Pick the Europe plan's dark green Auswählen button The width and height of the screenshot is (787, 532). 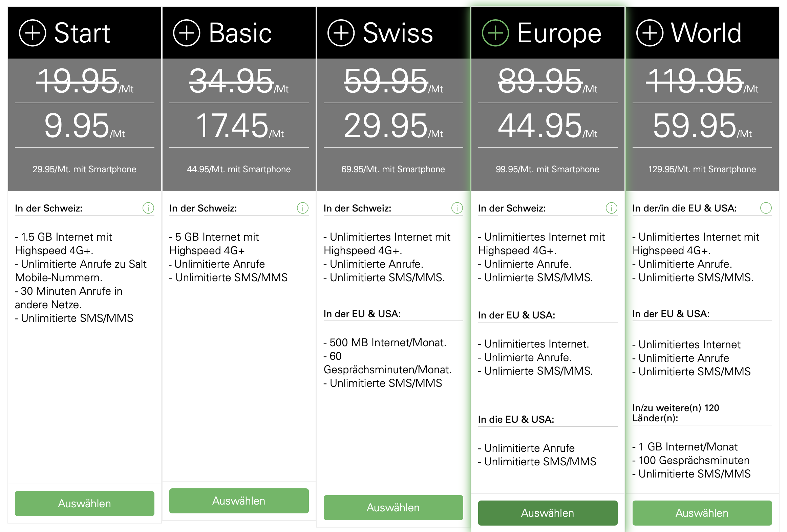click(x=548, y=513)
